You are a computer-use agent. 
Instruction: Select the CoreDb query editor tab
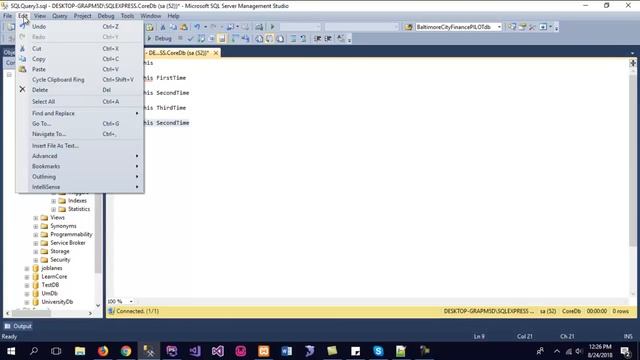tap(178, 53)
